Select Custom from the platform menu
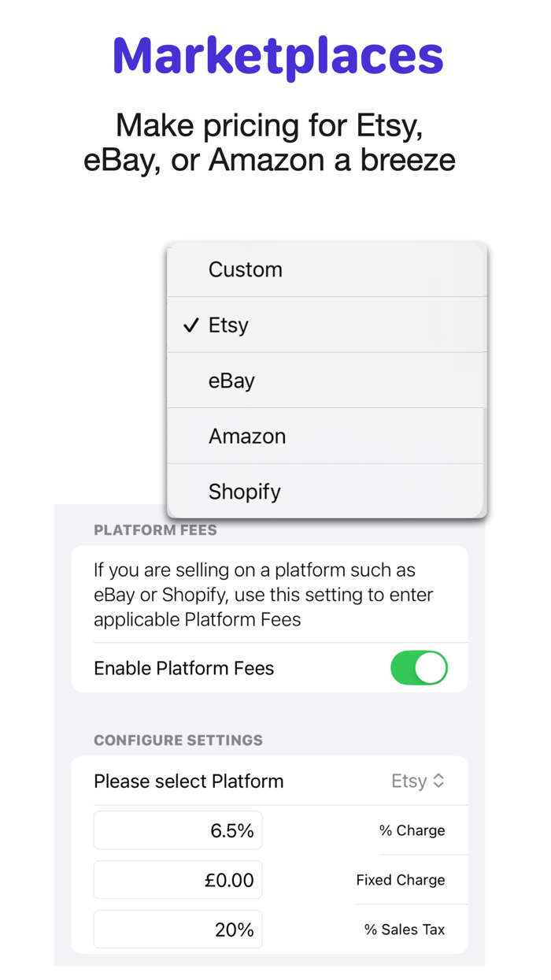This screenshot has width=551, height=980. (x=246, y=269)
